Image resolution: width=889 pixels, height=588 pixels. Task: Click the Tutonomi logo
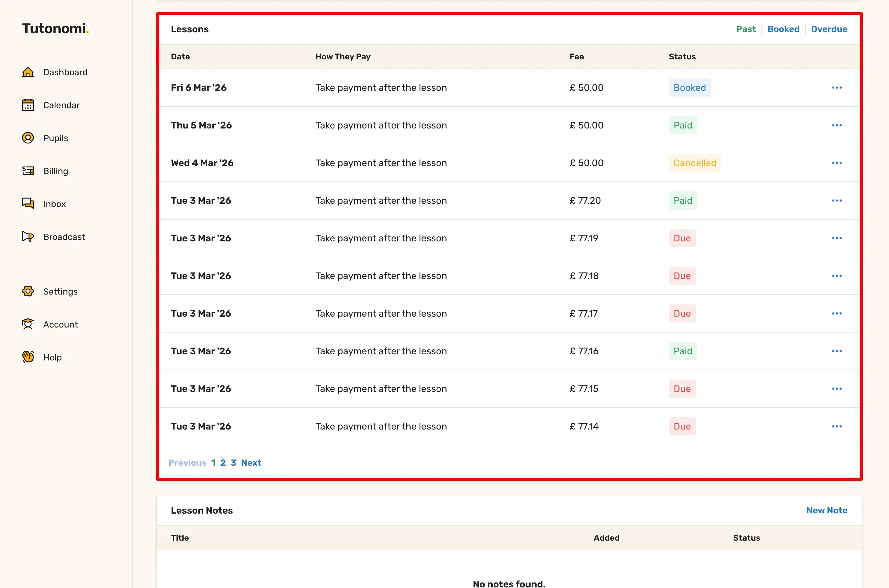pos(55,29)
